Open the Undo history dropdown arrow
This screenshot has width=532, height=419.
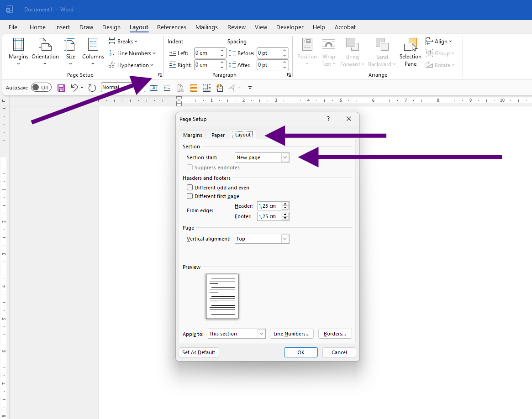click(x=82, y=88)
